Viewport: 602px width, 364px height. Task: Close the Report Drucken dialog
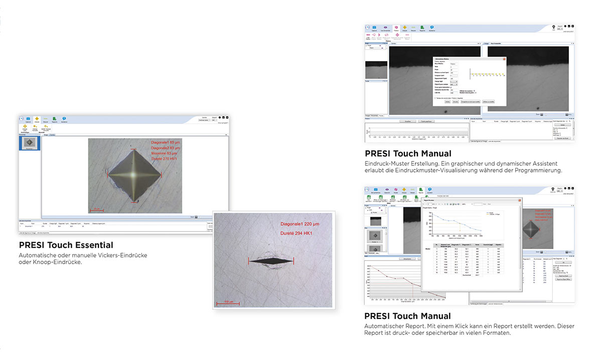tap(520, 201)
